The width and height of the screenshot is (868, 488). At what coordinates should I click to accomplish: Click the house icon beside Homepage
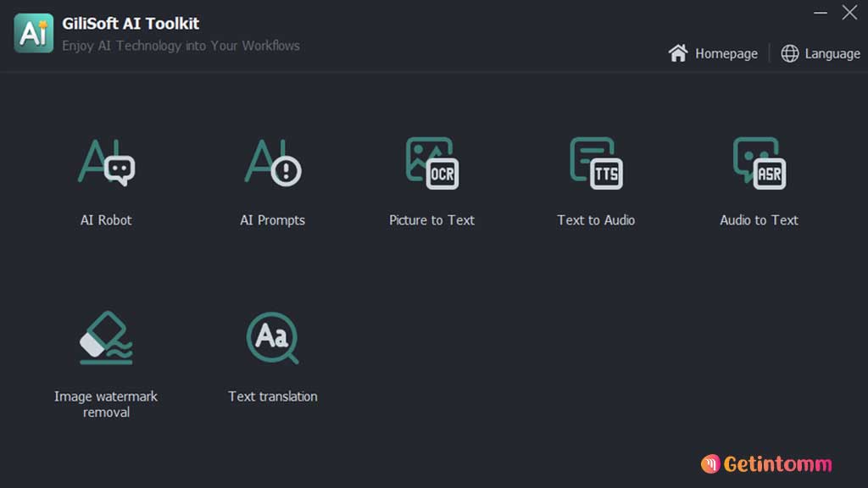[x=678, y=53]
